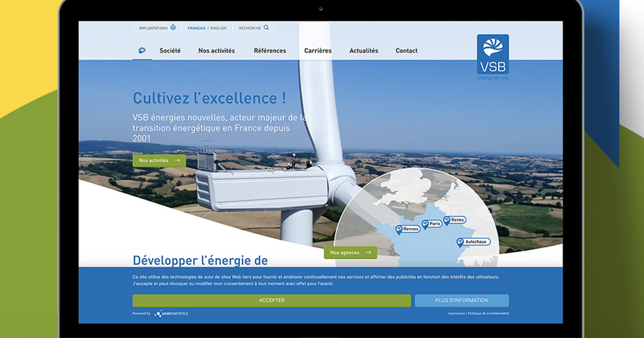The image size is (644, 338).
Task: Click the green Nos agences button
Action: (350, 252)
